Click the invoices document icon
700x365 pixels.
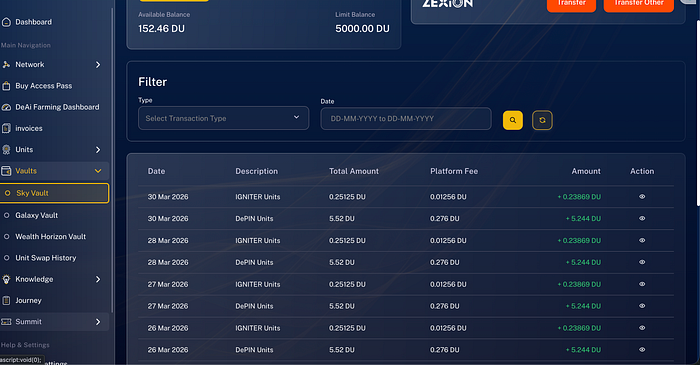[6, 129]
